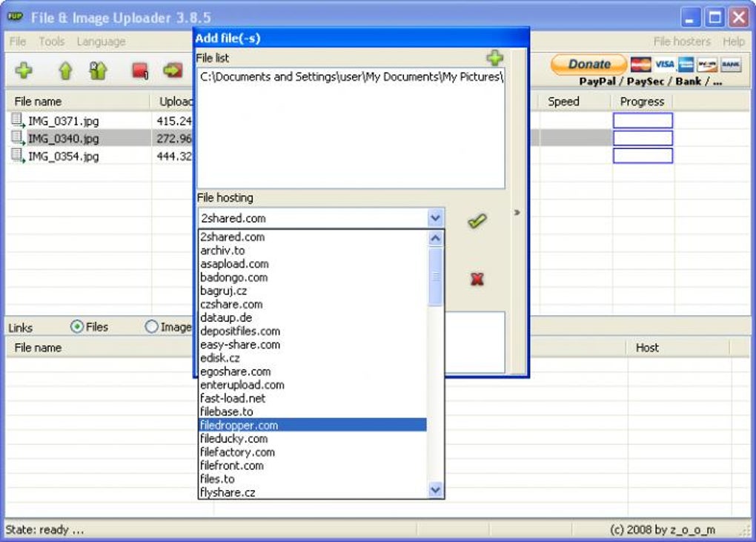This screenshot has height=542, width=756.
Task: Click the VISA payment icon
Action: click(x=664, y=64)
